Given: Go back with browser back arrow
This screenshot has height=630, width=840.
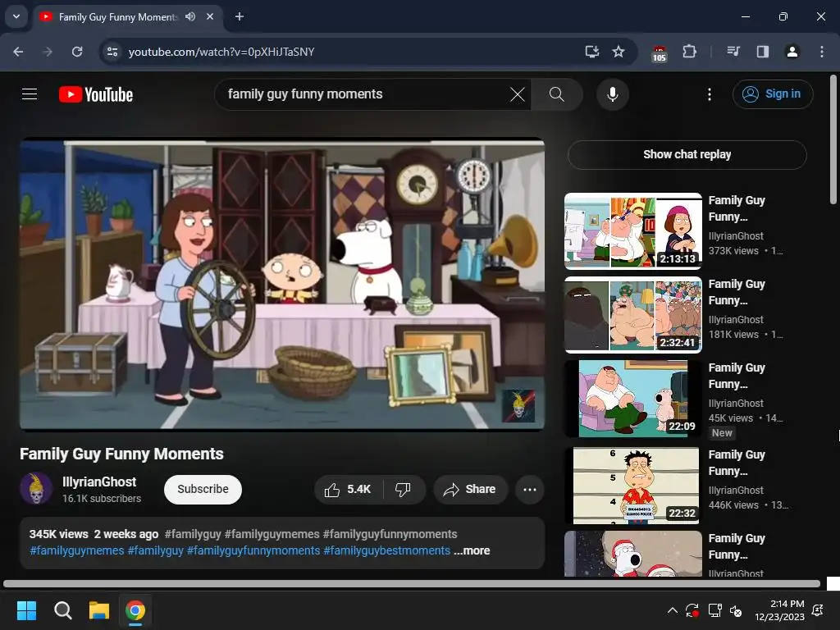Looking at the screenshot, I should pyautogui.click(x=18, y=52).
